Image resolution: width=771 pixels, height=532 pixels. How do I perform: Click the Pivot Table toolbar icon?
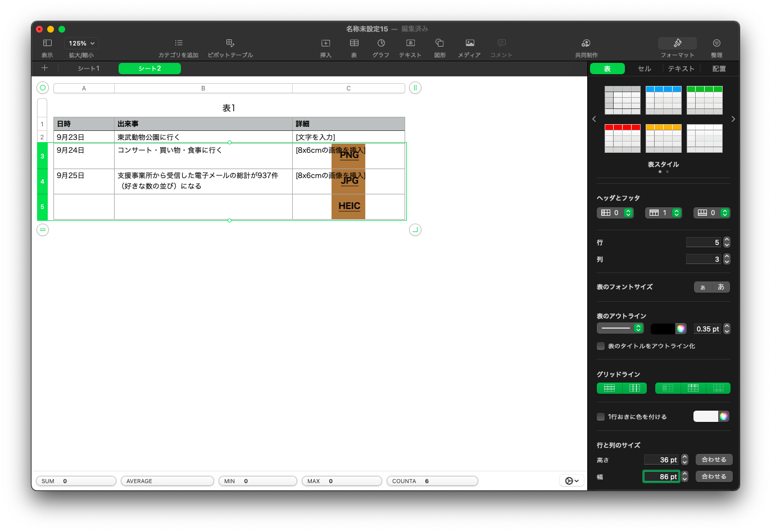click(230, 43)
